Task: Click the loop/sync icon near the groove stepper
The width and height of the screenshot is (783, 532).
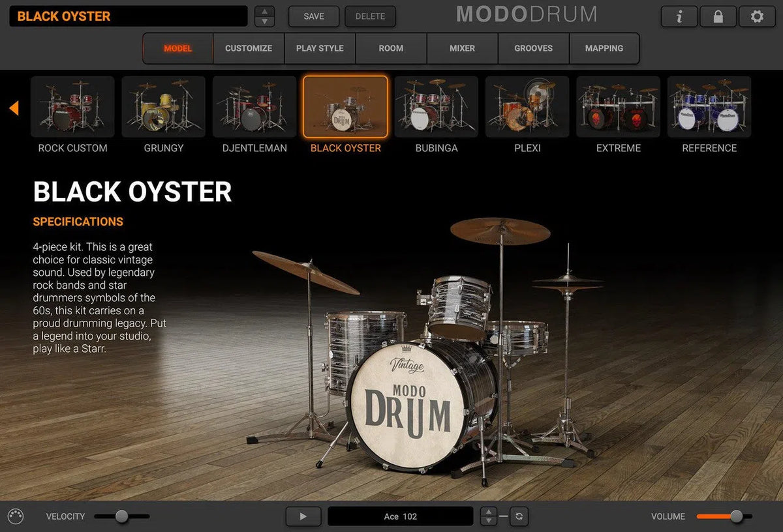Action: (x=517, y=516)
